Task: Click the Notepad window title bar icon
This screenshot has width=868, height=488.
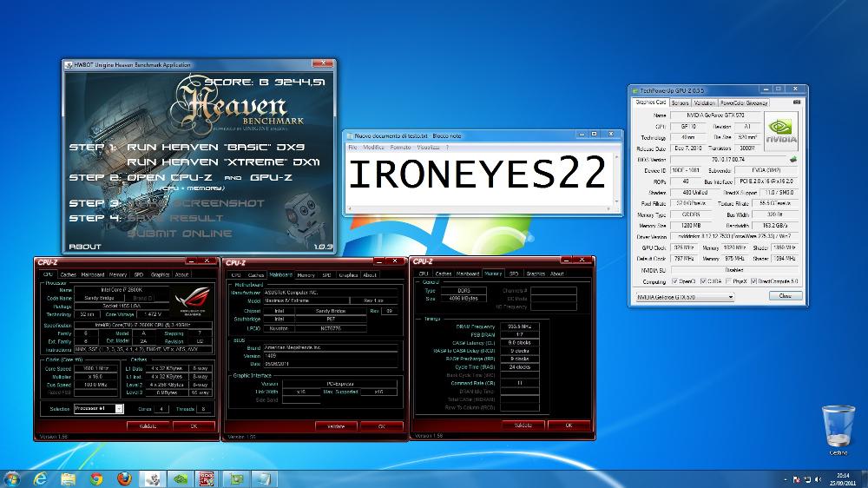Action: click(x=349, y=135)
